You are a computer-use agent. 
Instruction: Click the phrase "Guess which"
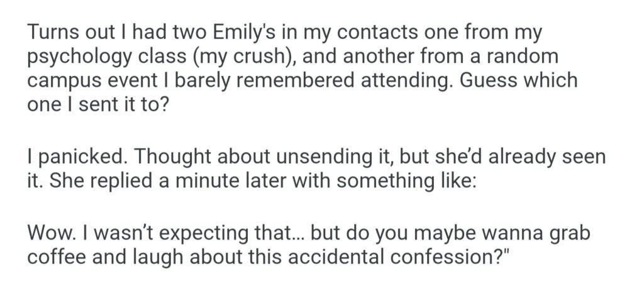519,81
